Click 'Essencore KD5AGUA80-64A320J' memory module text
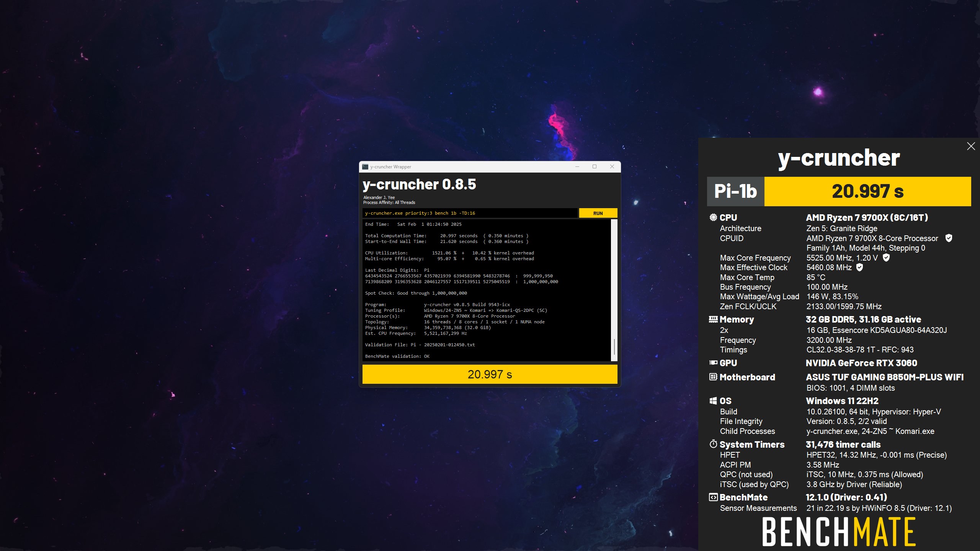The height and width of the screenshot is (551, 980). (x=889, y=330)
